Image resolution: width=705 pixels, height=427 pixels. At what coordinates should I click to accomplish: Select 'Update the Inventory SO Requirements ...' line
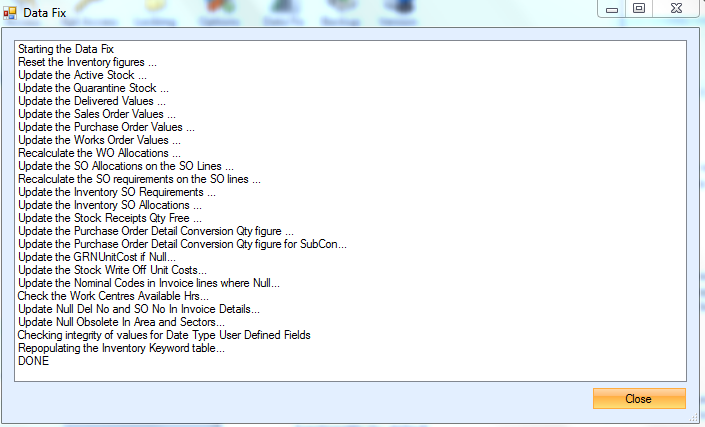click(x=117, y=192)
